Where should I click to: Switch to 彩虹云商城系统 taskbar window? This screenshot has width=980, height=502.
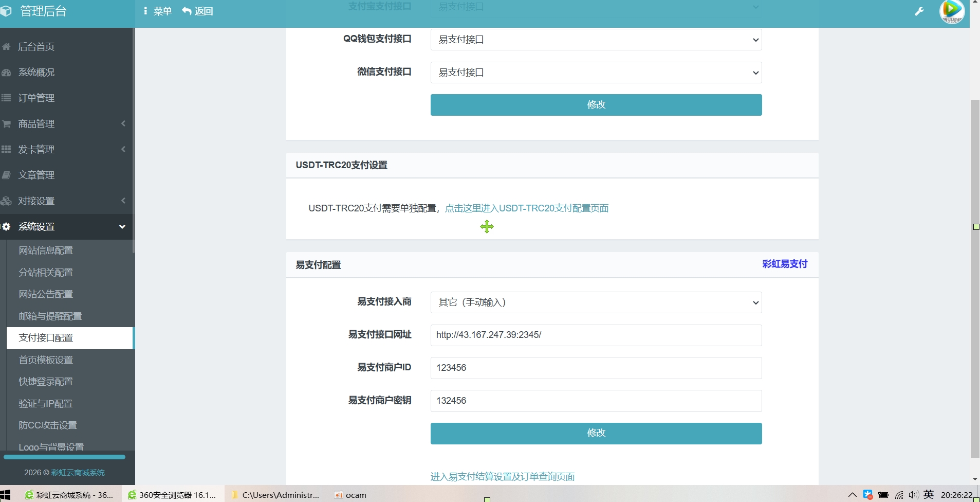pos(69,495)
